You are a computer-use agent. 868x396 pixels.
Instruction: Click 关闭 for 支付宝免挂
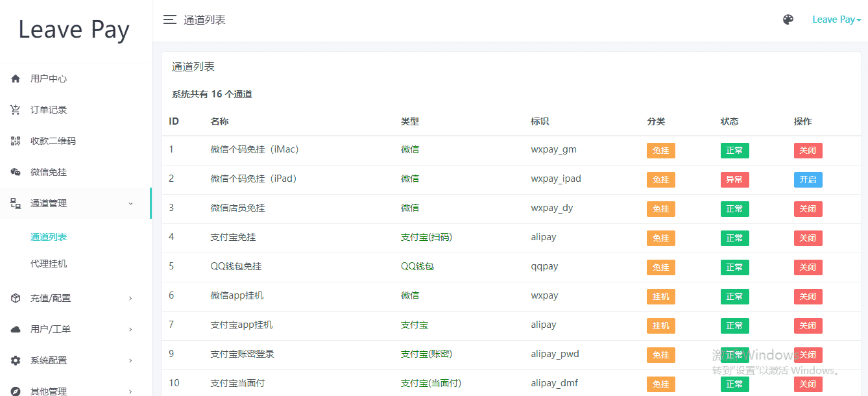click(x=808, y=238)
